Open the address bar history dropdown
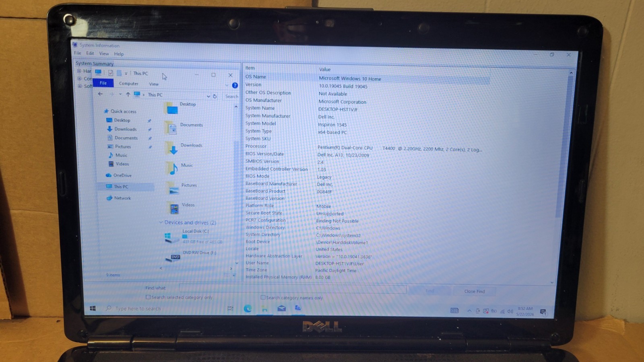Viewport: 644px width, 362px height. [208, 96]
